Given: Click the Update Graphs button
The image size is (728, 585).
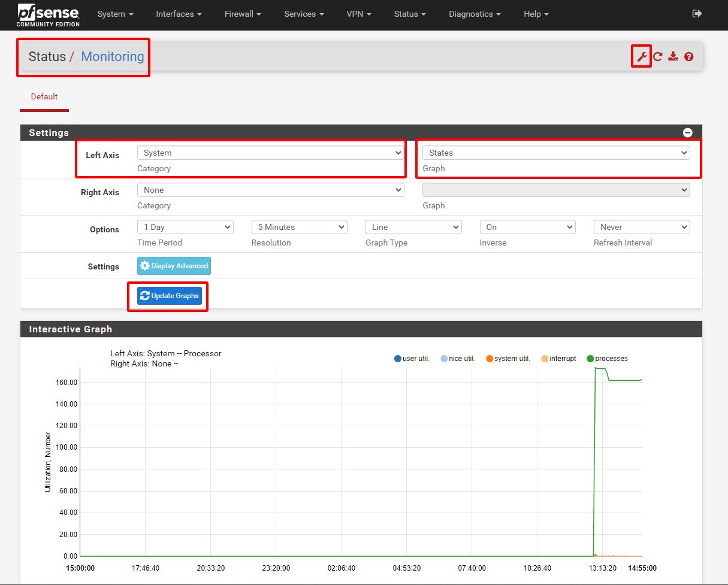Looking at the screenshot, I should pos(170,296).
